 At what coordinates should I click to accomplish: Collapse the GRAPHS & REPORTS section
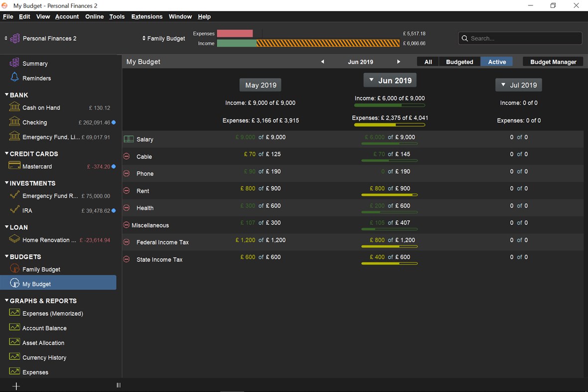click(7, 300)
